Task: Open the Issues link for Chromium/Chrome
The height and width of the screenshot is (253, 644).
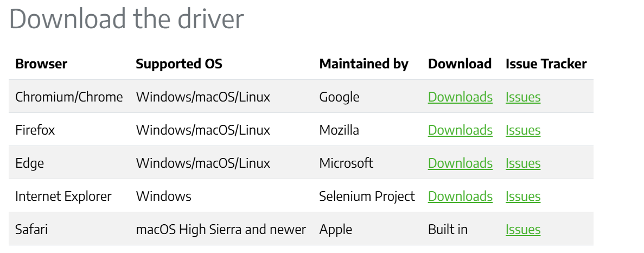Action: [x=523, y=97]
